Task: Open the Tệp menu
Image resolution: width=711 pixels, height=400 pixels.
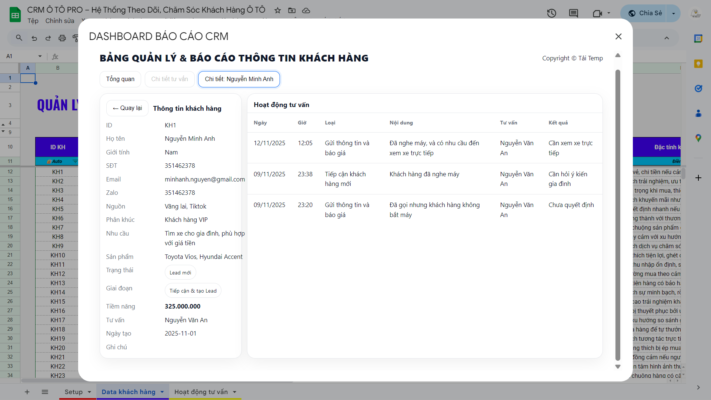Action: pyautogui.click(x=33, y=20)
